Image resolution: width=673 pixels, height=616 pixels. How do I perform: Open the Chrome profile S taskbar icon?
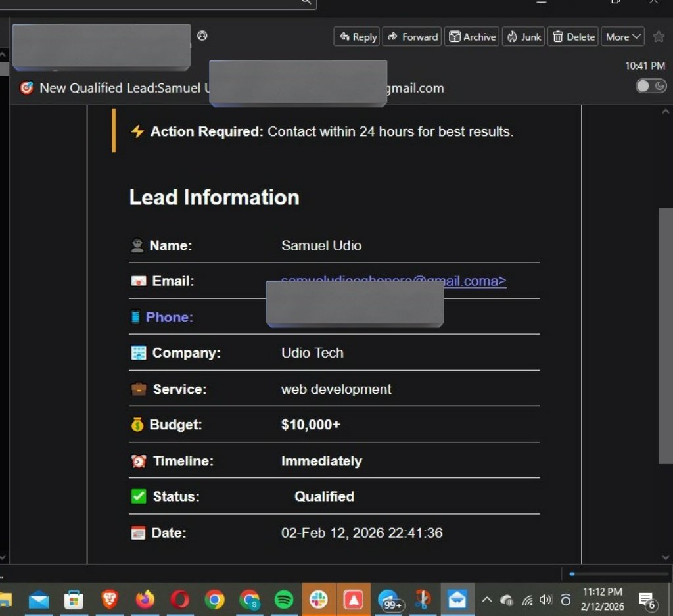(249, 600)
